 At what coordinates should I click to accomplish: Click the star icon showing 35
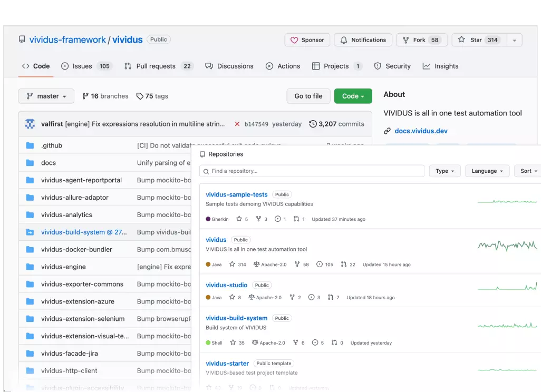[233, 342]
